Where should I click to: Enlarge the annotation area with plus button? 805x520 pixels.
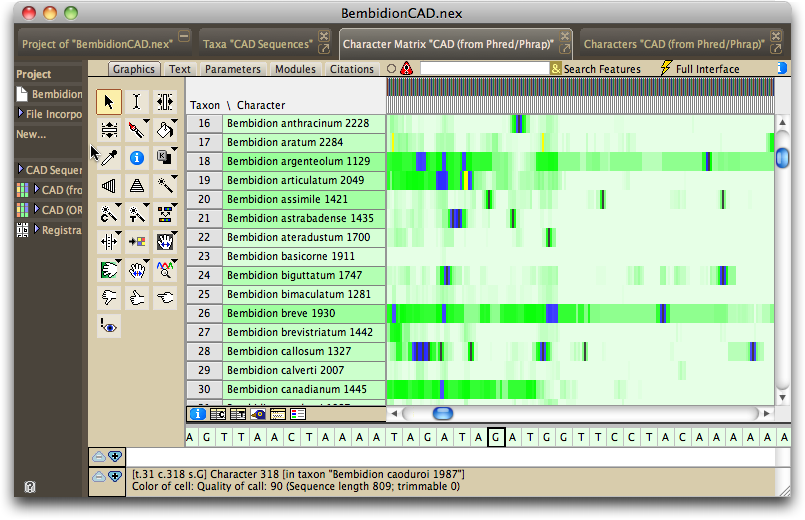point(114,456)
